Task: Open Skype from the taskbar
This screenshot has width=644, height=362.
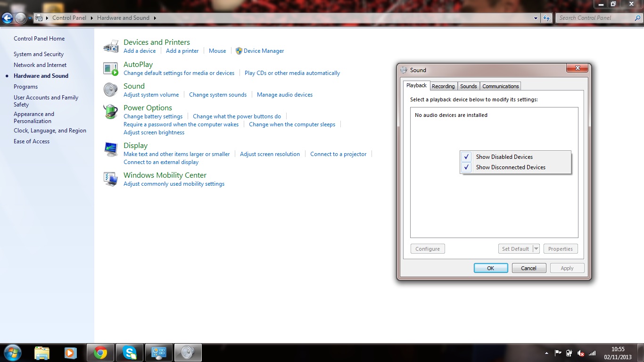Action: pyautogui.click(x=130, y=352)
